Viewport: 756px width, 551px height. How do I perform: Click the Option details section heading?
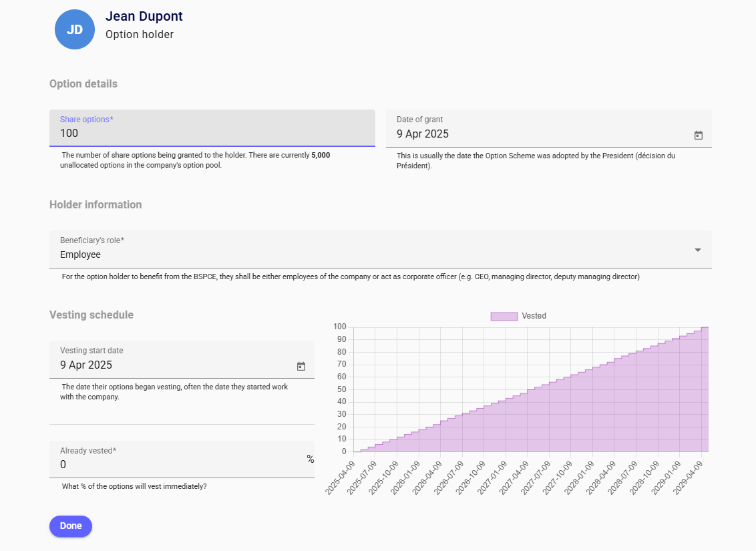point(83,84)
